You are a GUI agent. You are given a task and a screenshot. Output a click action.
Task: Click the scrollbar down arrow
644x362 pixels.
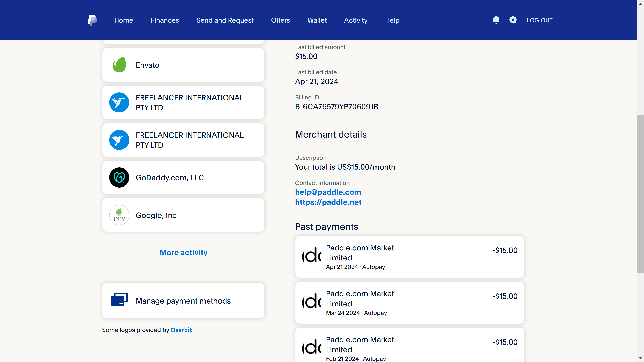pos(640,359)
